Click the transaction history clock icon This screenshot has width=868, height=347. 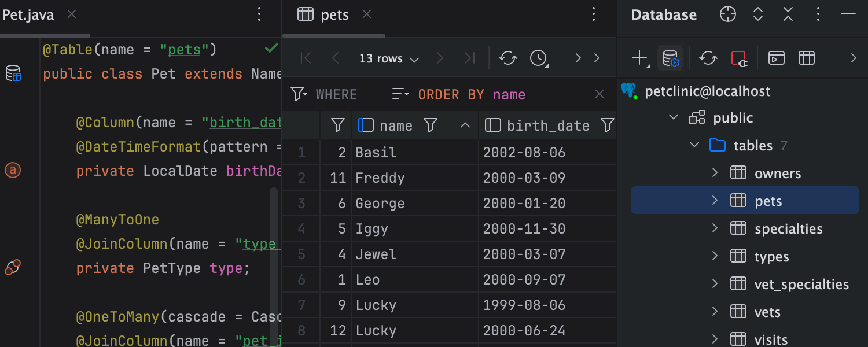click(539, 58)
